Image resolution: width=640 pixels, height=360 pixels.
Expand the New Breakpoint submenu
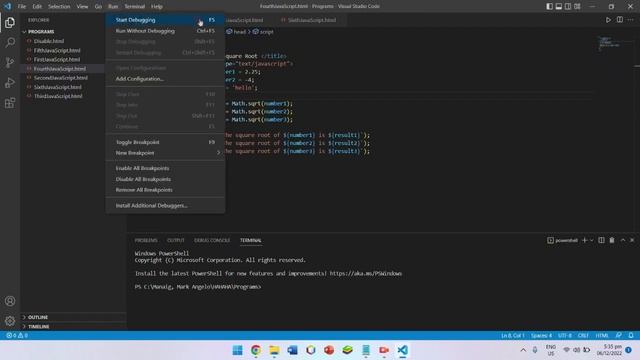click(165, 153)
